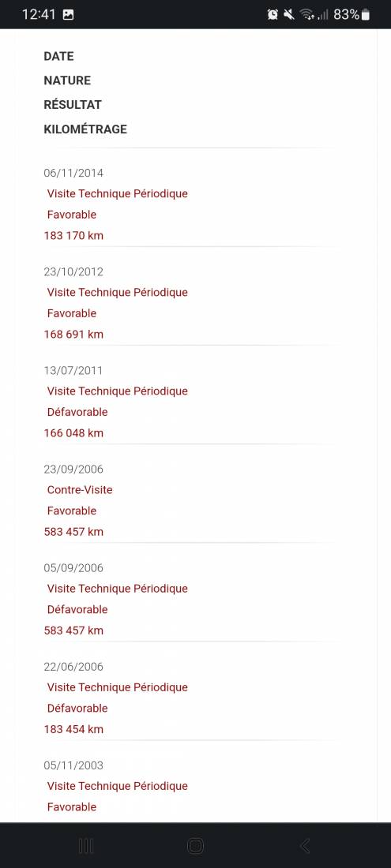391x868 pixels.
Task: Tap the image notification icon near clock
Action: [68, 15]
